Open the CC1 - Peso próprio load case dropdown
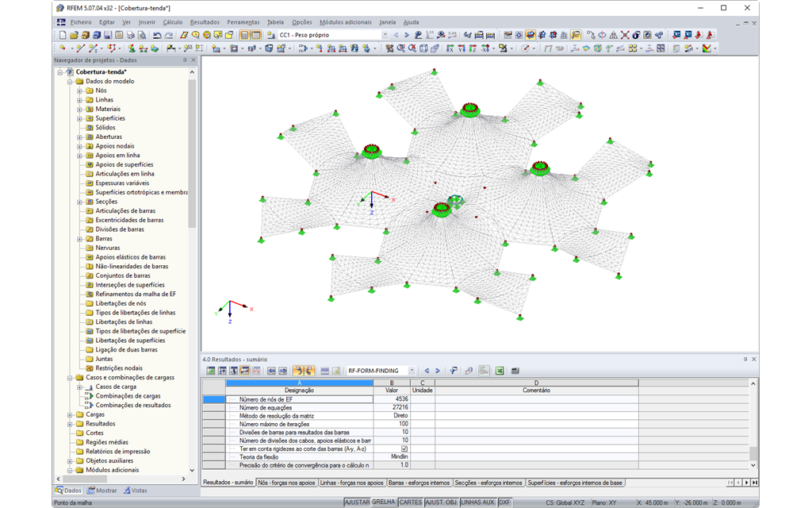Screen dimensions: 812x508 pyautogui.click(x=385, y=35)
